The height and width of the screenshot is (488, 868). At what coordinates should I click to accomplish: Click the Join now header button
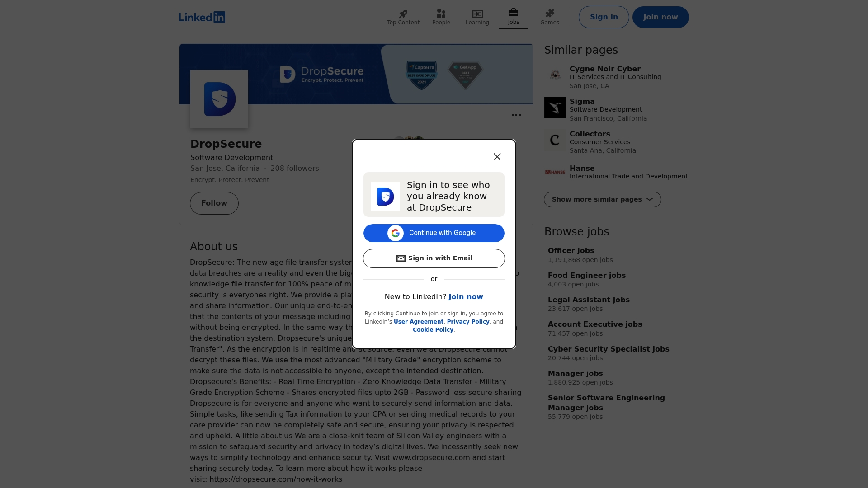pos(660,17)
